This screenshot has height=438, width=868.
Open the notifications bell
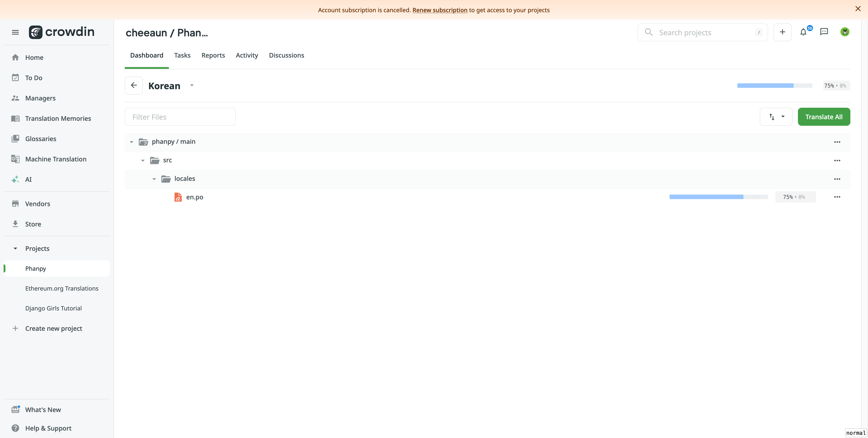click(803, 32)
